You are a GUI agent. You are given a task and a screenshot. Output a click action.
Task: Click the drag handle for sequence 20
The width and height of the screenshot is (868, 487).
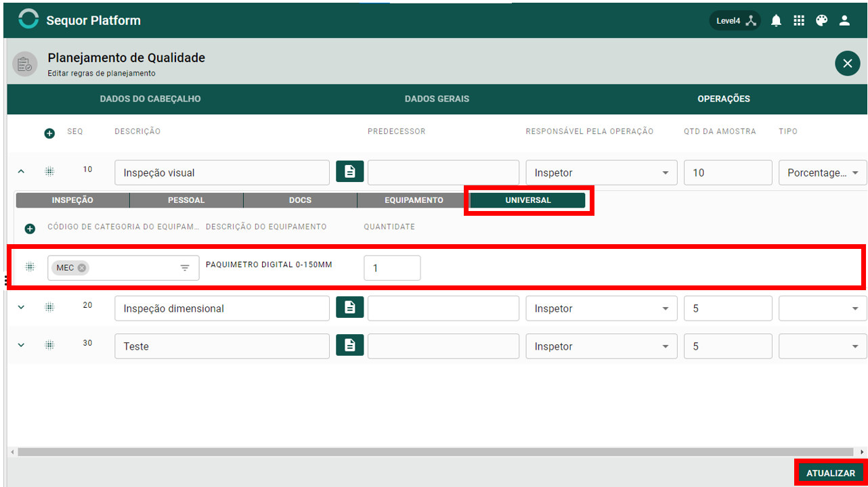[x=49, y=307]
